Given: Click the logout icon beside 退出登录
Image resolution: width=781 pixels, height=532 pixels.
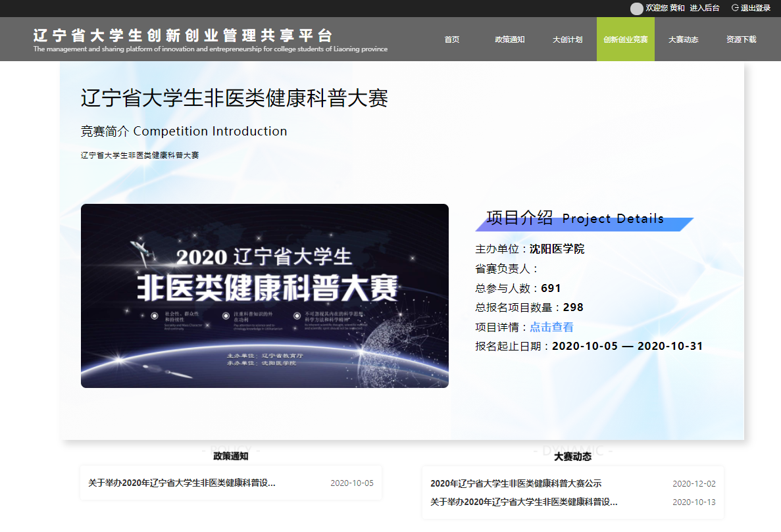Looking at the screenshot, I should 735,8.
